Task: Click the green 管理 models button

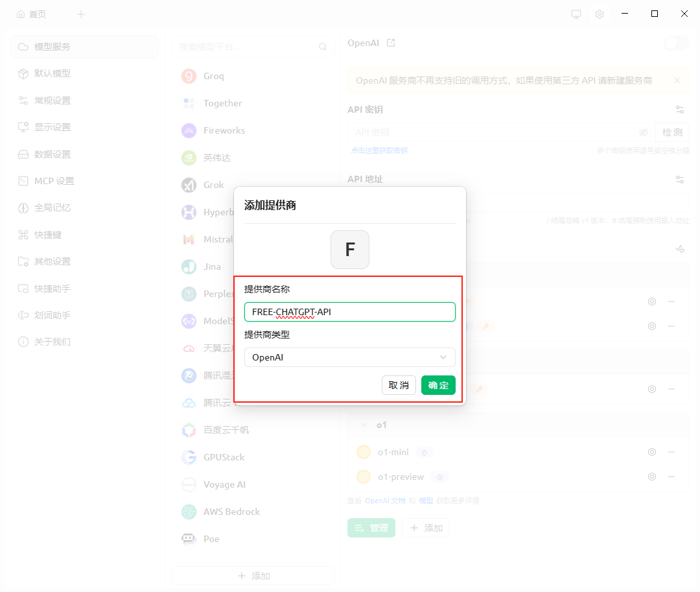Action: click(371, 528)
